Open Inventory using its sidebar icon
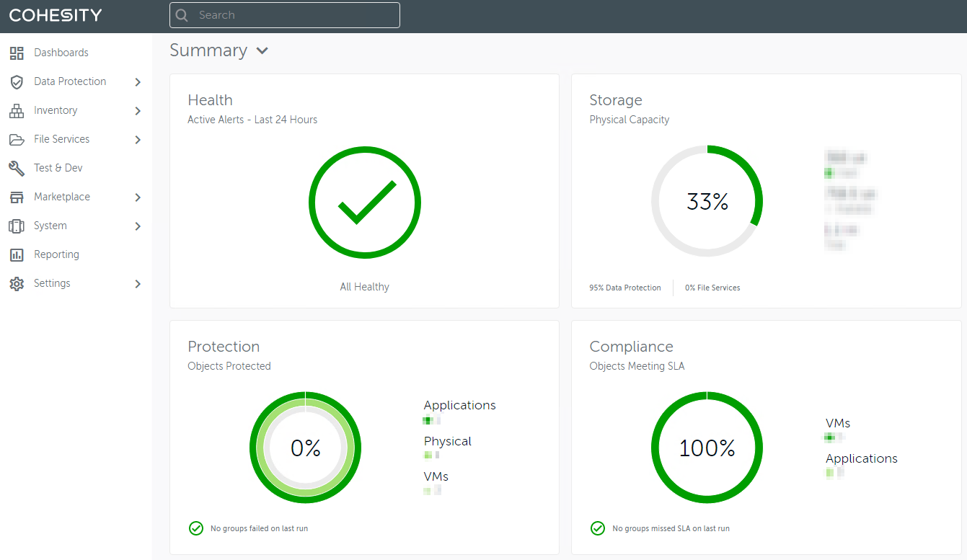Viewport: 967px width, 560px height. 16,110
